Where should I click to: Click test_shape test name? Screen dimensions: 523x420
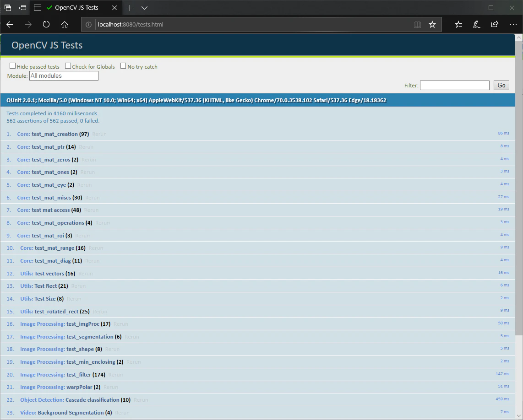[x=80, y=349]
